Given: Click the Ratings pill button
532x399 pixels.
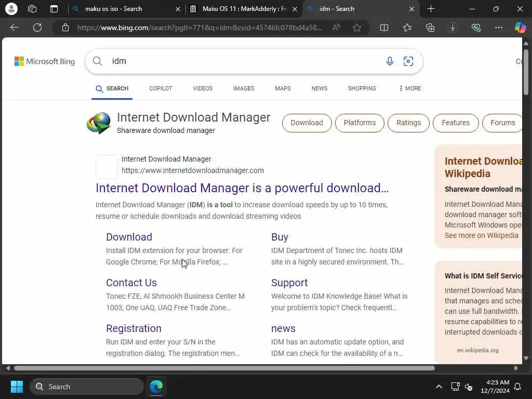Looking at the screenshot, I should pos(408,123).
